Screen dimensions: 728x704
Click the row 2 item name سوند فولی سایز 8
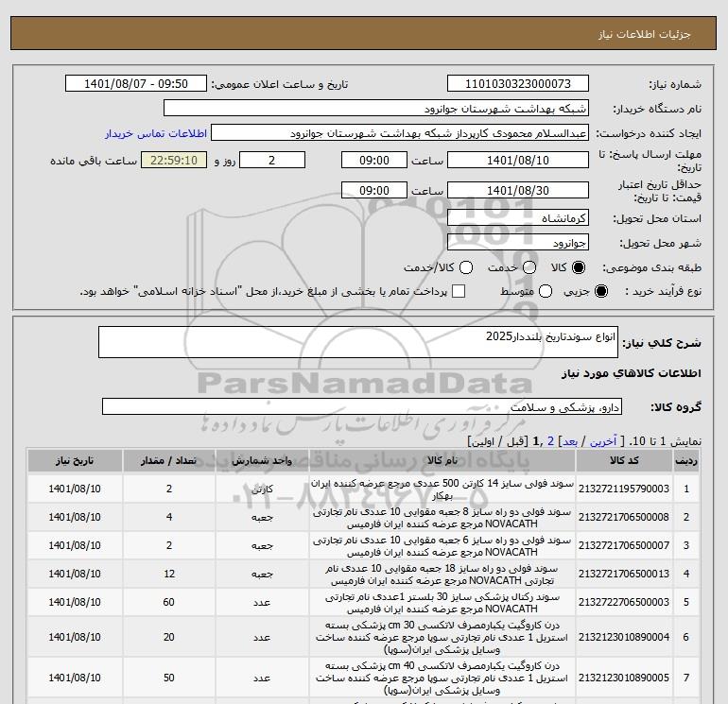(x=442, y=518)
